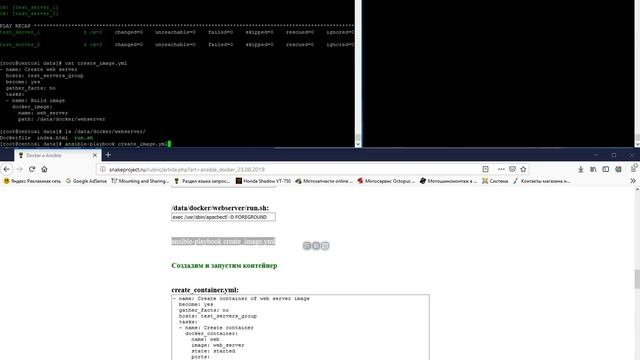
Task: Open Firefox downloads panel
Action: click(x=580, y=169)
